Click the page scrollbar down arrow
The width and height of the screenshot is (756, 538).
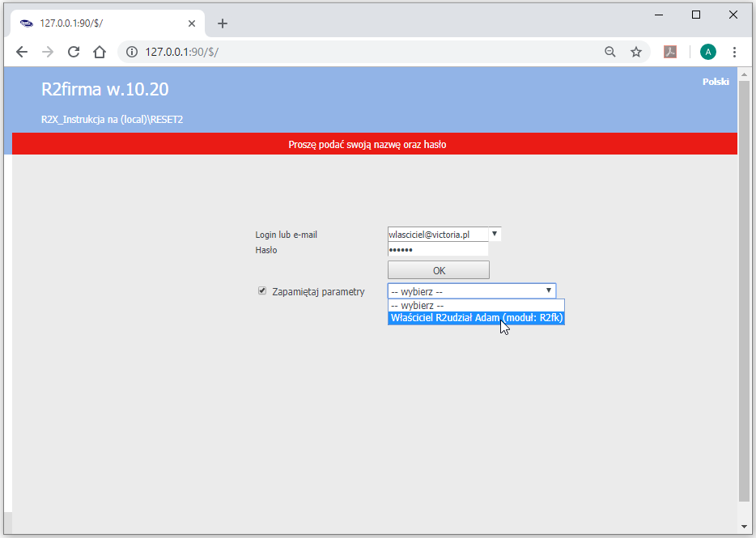tap(744, 527)
